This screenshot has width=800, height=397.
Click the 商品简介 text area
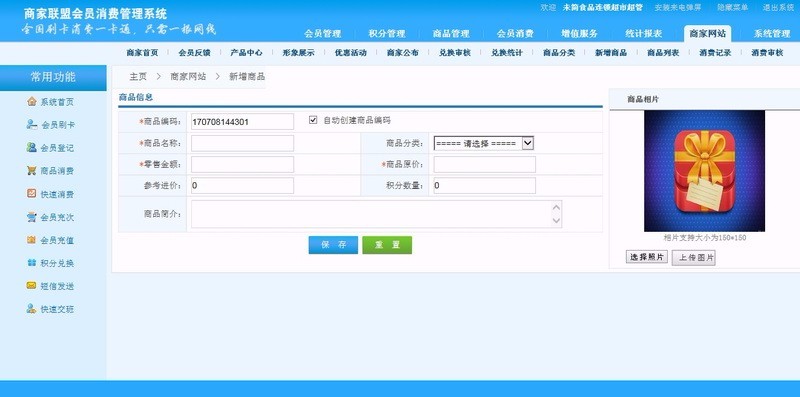pyautogui.click(x=377, y=214)
